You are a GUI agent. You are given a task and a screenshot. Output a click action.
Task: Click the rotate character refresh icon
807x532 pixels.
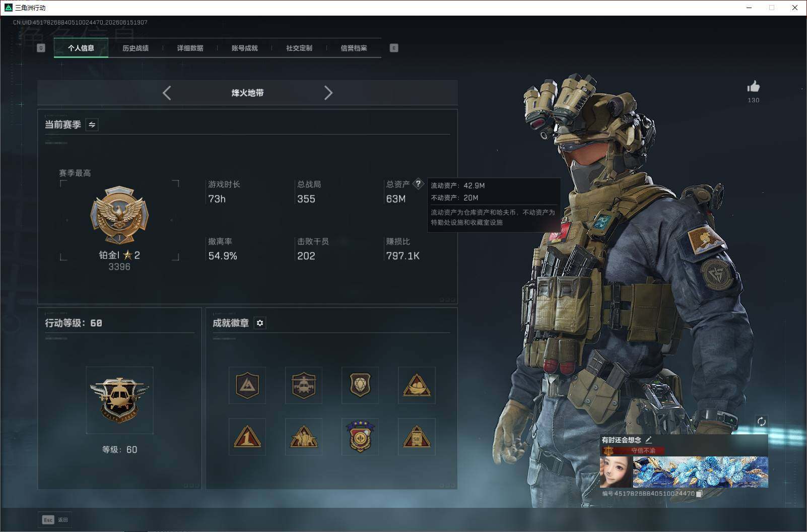761,421
